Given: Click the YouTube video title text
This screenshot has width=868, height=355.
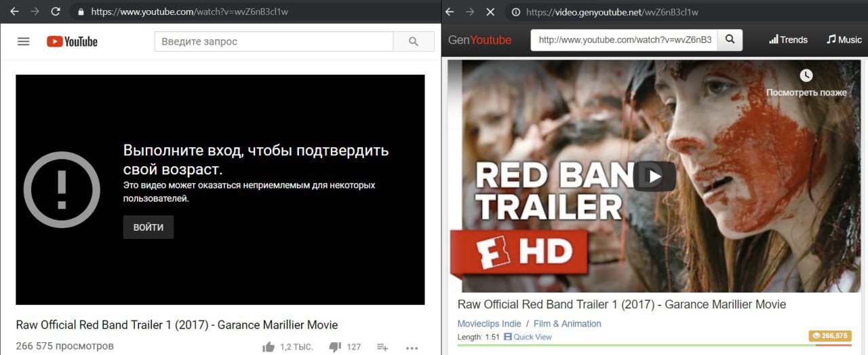Looking at the screenshot, I should pyautogui.click(x=177, y=325).
